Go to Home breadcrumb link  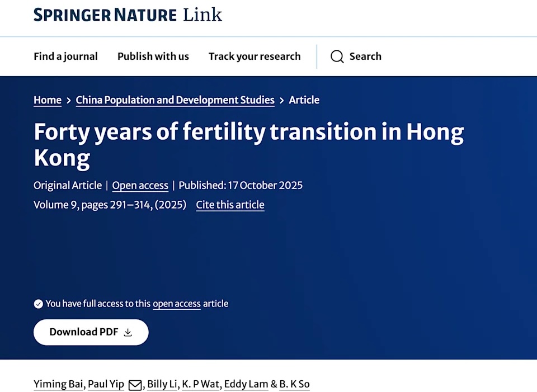click(48, 100)
